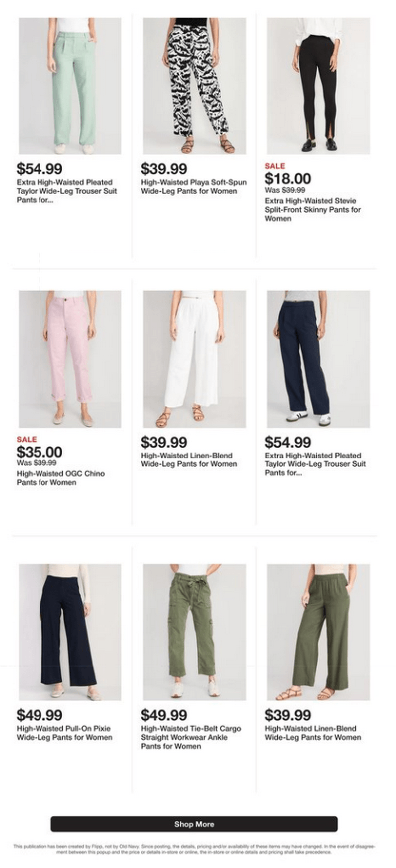Open Extra High-Waisted Stevie Split-Front Skinny Pants link
The image size is (396, 868).
tap(313, 209)
